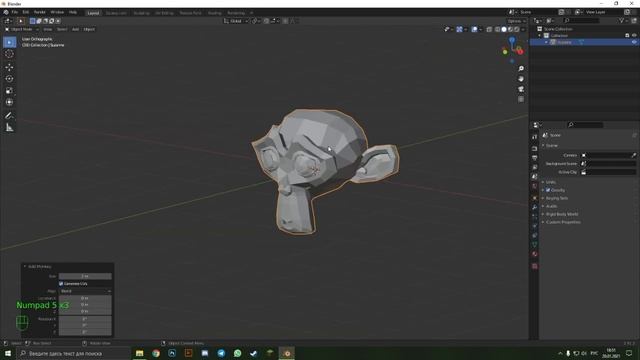This screenshot has width=640, height=360.
Task: Expand the Custom Properties panel
Action: coord(562,222)
